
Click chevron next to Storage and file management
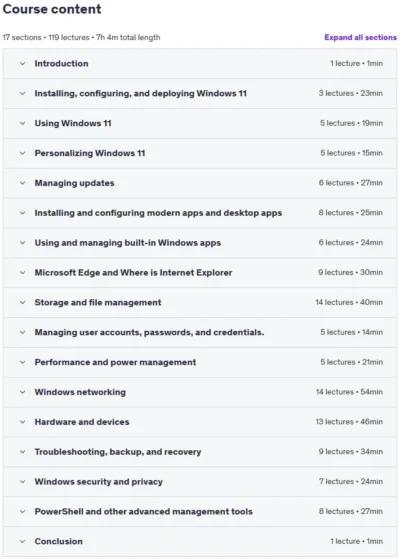(22, 302)
